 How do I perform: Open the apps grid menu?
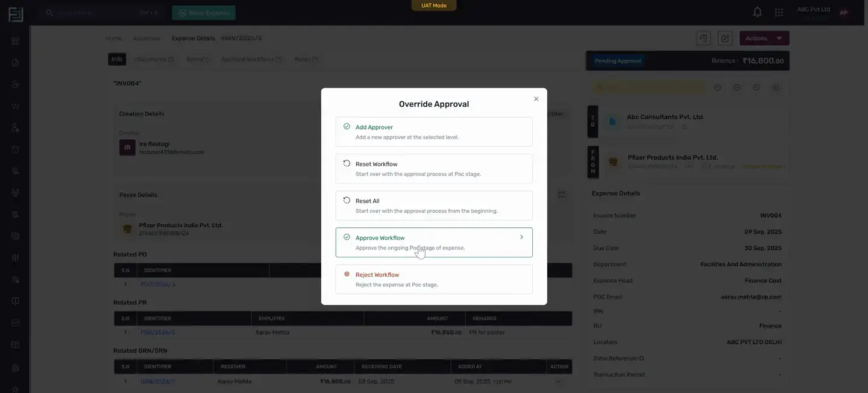pyautogui.click(x=779, y=12)
